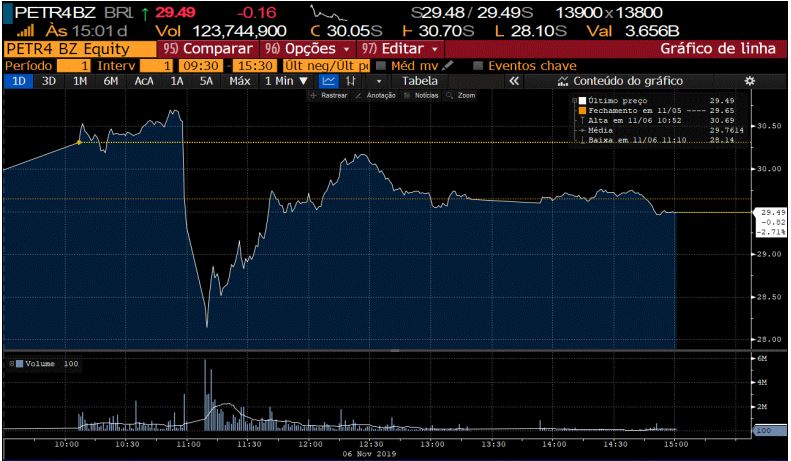Screen dimensions: 791x461
Task: Open the 1 Min interval dropdown
Action: coord(286,81)
